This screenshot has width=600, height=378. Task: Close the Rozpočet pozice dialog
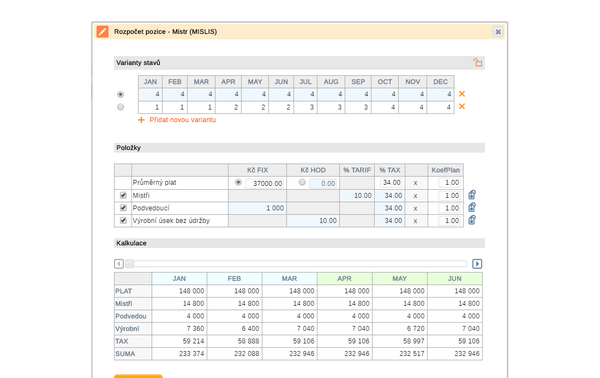498,32
